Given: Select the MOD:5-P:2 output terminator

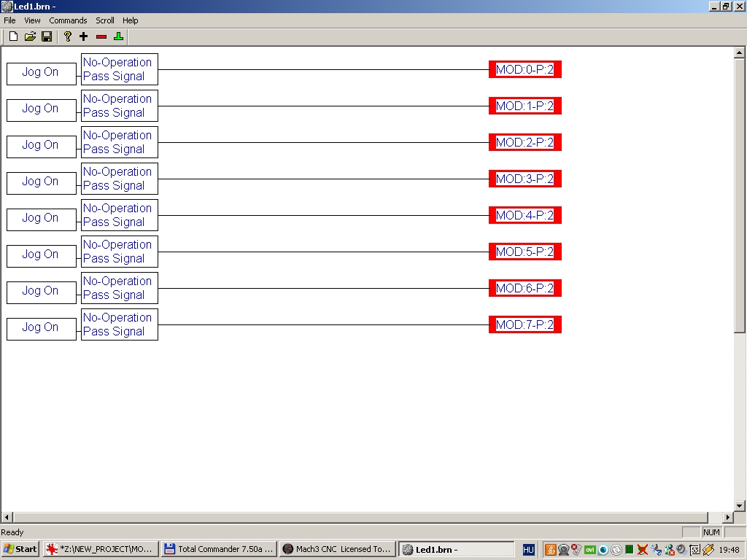Looking at the screenshot, I should tap(525, 252).
